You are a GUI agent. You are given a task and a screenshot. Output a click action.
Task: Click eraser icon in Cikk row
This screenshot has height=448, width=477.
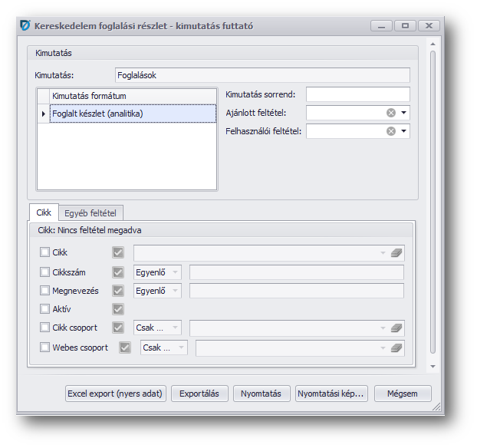tap(396, 252)
